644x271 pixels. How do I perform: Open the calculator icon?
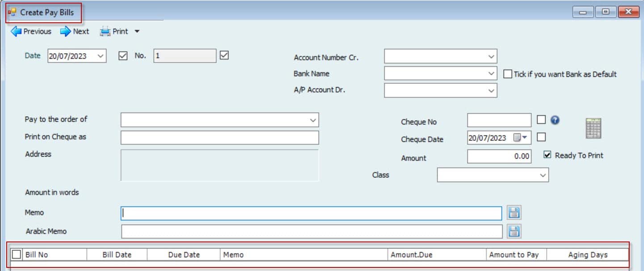click(x=593, y=128)
